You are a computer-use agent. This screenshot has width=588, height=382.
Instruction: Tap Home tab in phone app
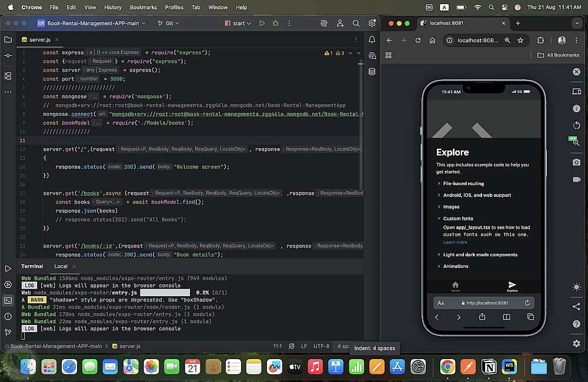tap(455, 286)
